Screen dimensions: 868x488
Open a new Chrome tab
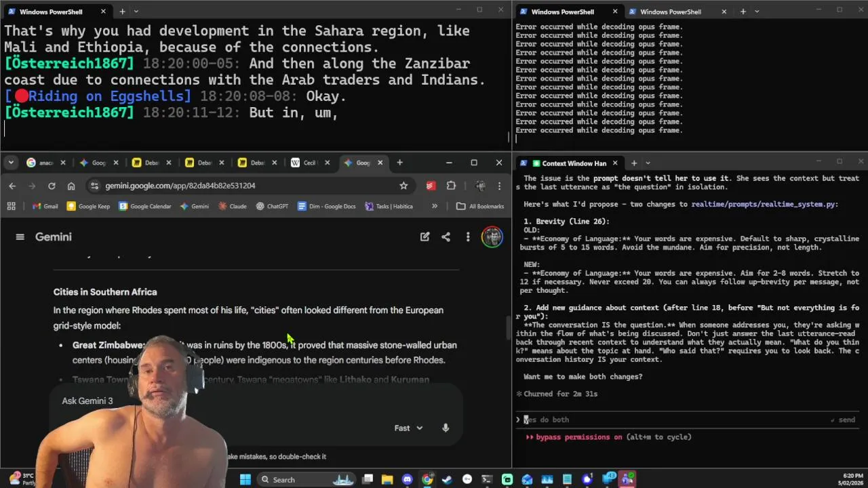(x=399, y=163)
